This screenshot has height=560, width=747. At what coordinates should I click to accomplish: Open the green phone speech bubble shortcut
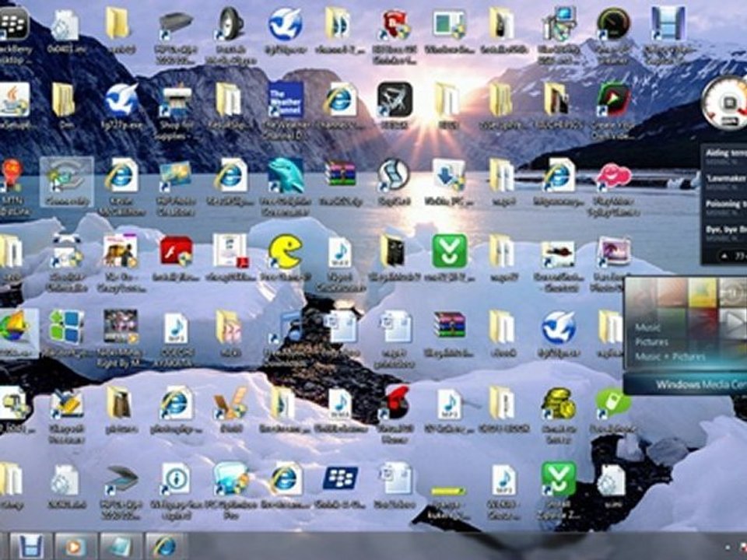coord(613,403)
